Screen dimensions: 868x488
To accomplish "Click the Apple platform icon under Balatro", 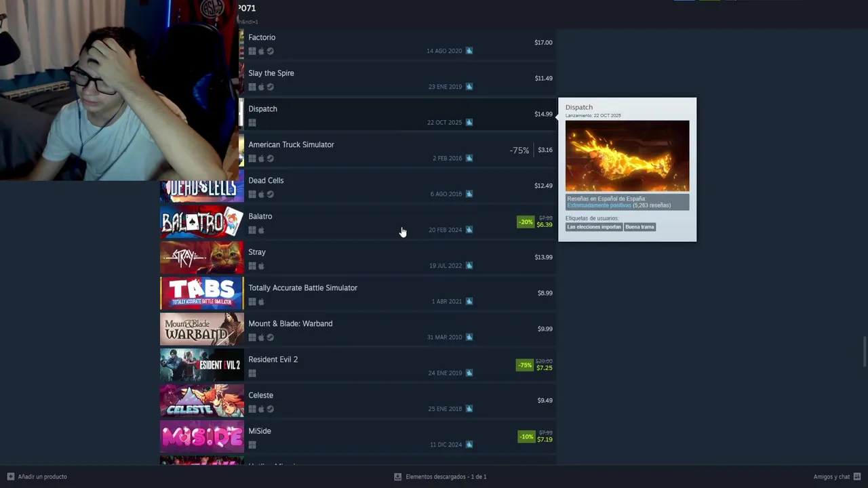I will point(261,230).
